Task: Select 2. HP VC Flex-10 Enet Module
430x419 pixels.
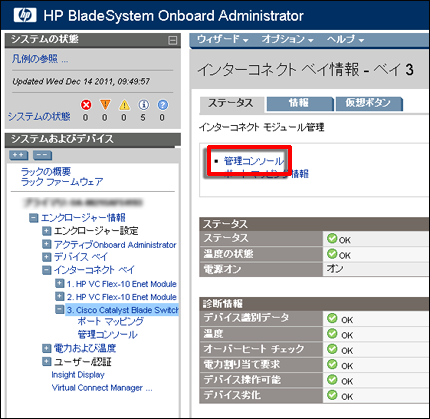Action: [122, 297]
